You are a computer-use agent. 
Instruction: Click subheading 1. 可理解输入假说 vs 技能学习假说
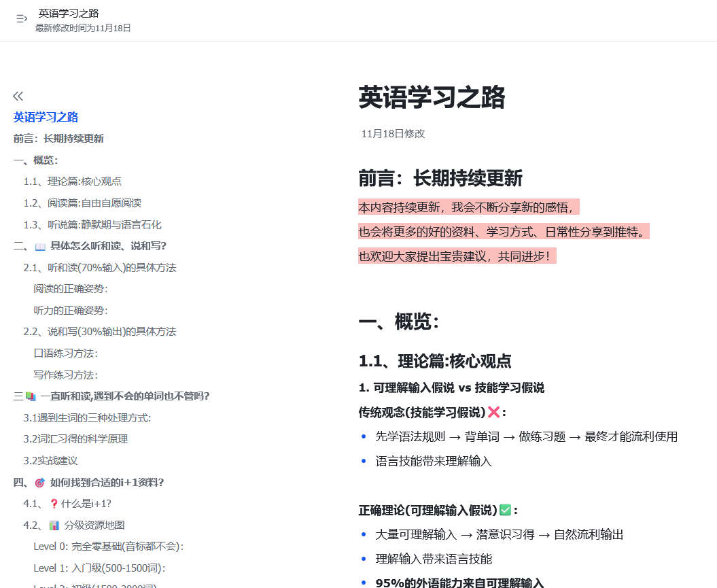tap(451, 387)
